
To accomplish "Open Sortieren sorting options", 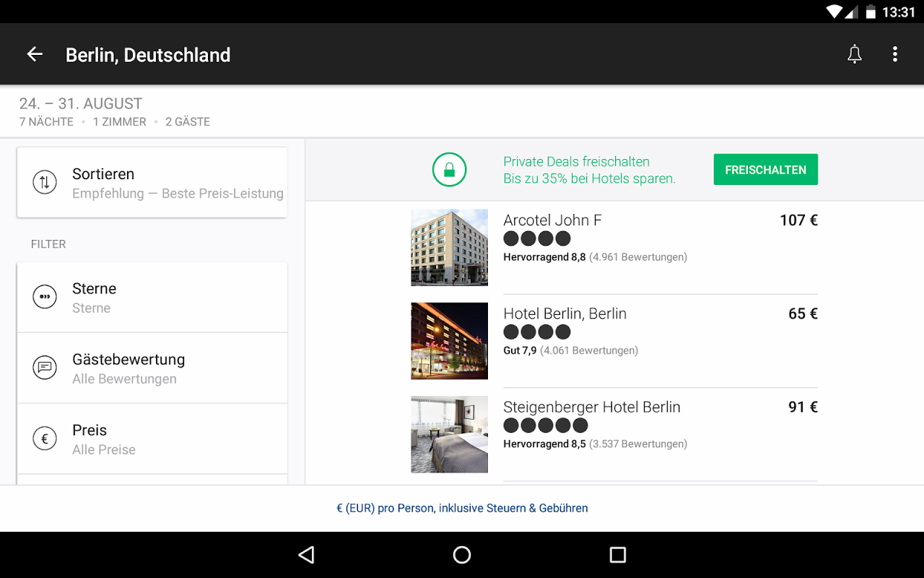I will (152, 182).
